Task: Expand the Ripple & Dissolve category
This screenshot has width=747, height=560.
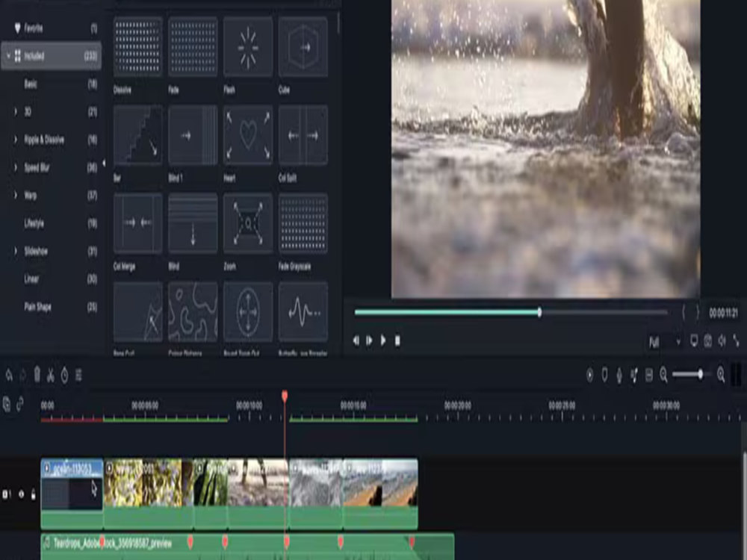Action: pyautogui.click(x=16, y=140)
